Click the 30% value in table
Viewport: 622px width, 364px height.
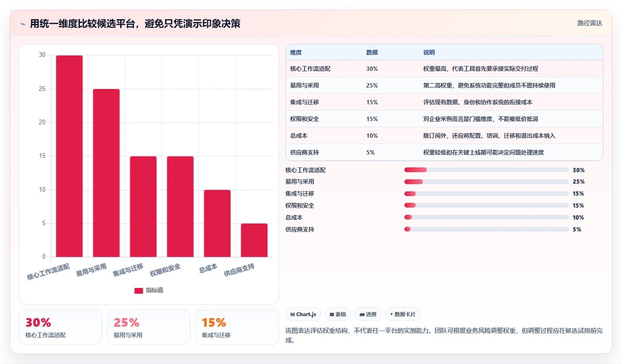point(372,69)
